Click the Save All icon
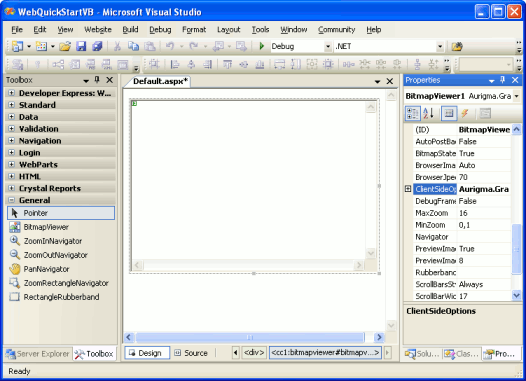Image resolution: width=526 pixels, height=381 pixels. point(97,46)
